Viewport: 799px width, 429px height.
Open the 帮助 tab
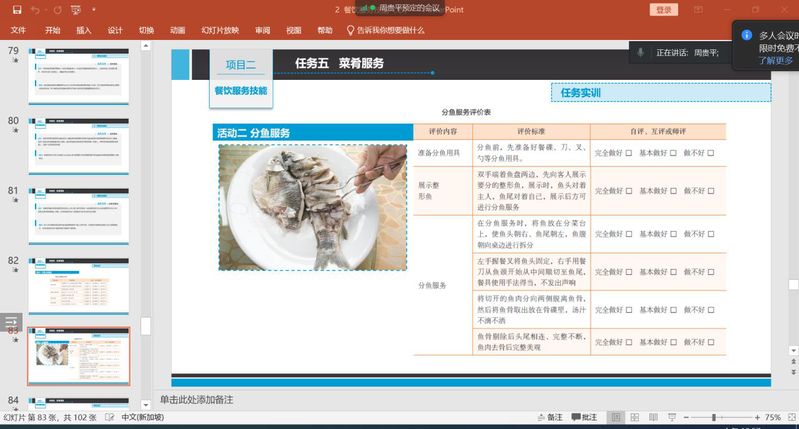(325, 30)
